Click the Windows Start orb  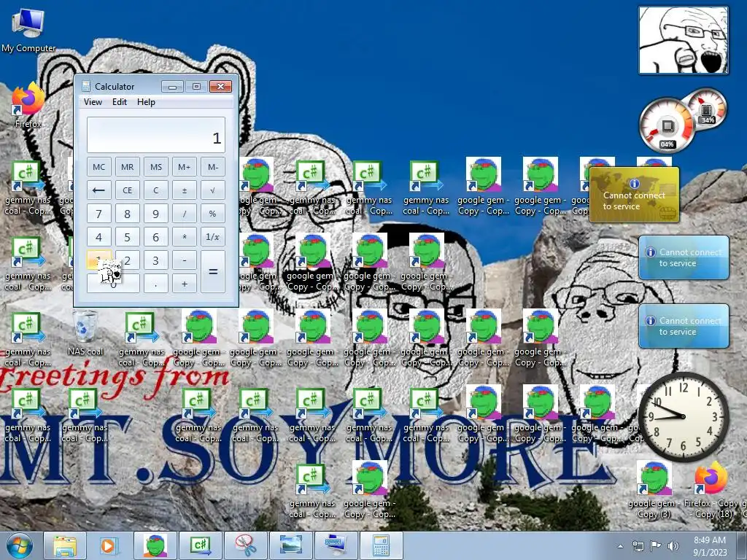[20, 546]
